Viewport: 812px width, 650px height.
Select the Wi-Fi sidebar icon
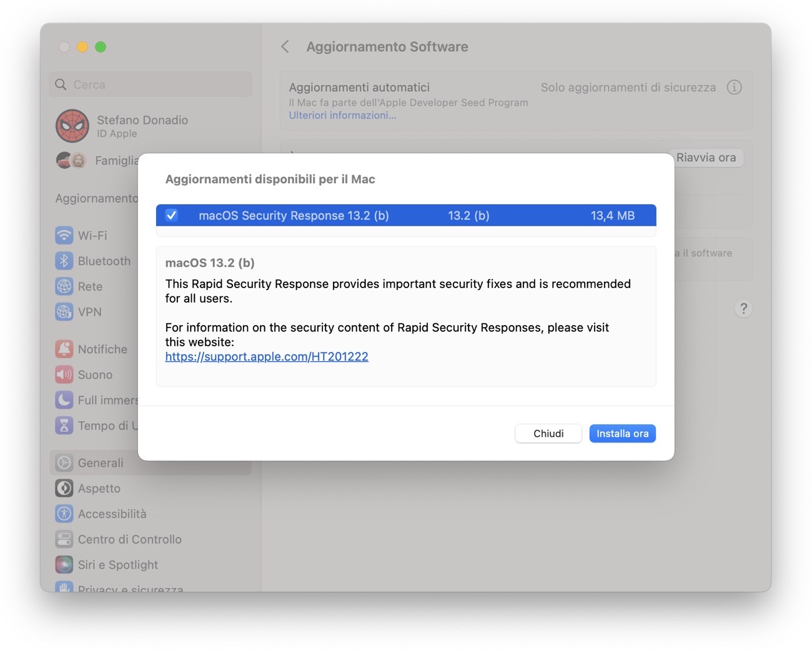pos(64,236)
